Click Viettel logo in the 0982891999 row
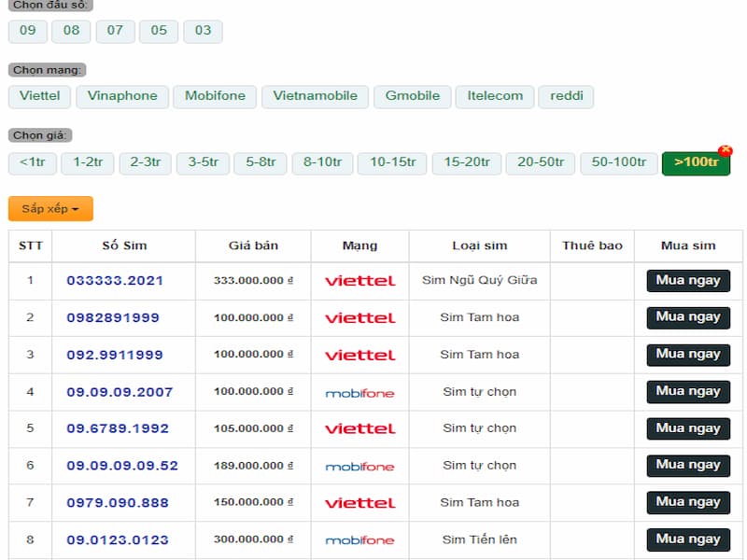 click(x=360, y=318)
